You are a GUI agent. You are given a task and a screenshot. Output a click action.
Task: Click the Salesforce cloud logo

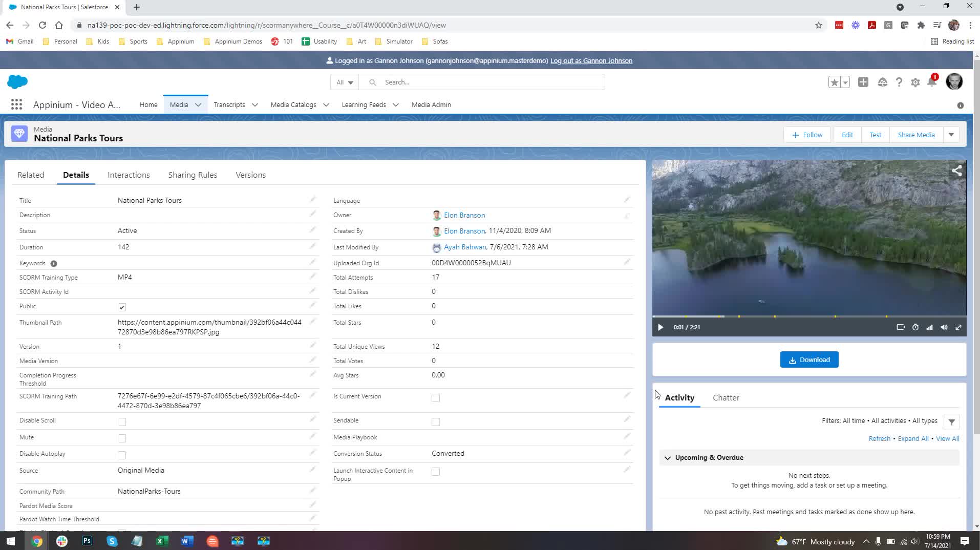pos(17,82)
